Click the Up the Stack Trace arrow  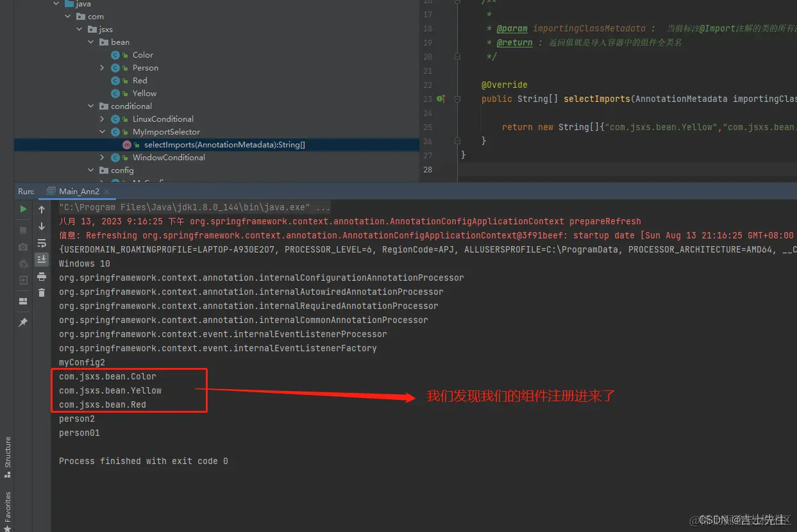coord(42,210)
